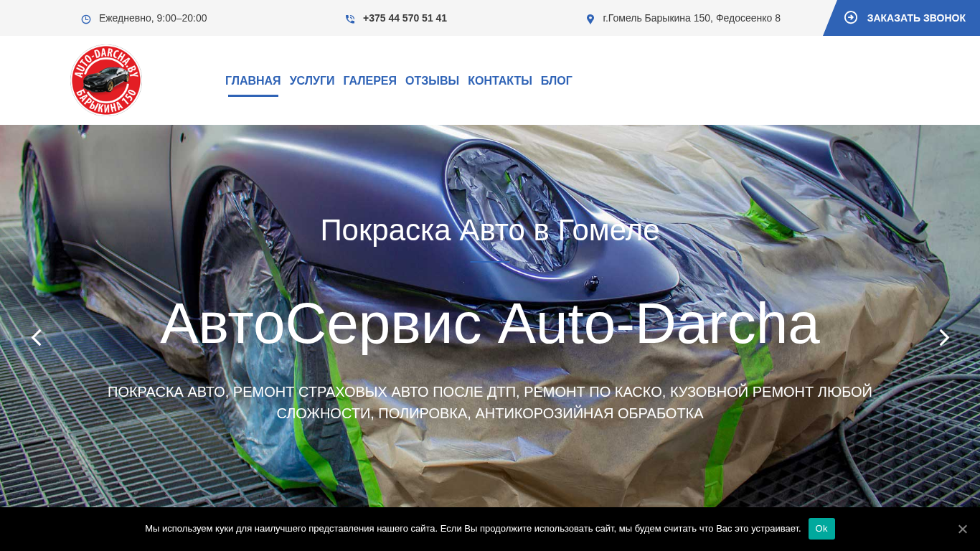Click the hours text Ежедневно, 9:00–20:00
Viewport: 980px width, 551px height.
(153, 18)
